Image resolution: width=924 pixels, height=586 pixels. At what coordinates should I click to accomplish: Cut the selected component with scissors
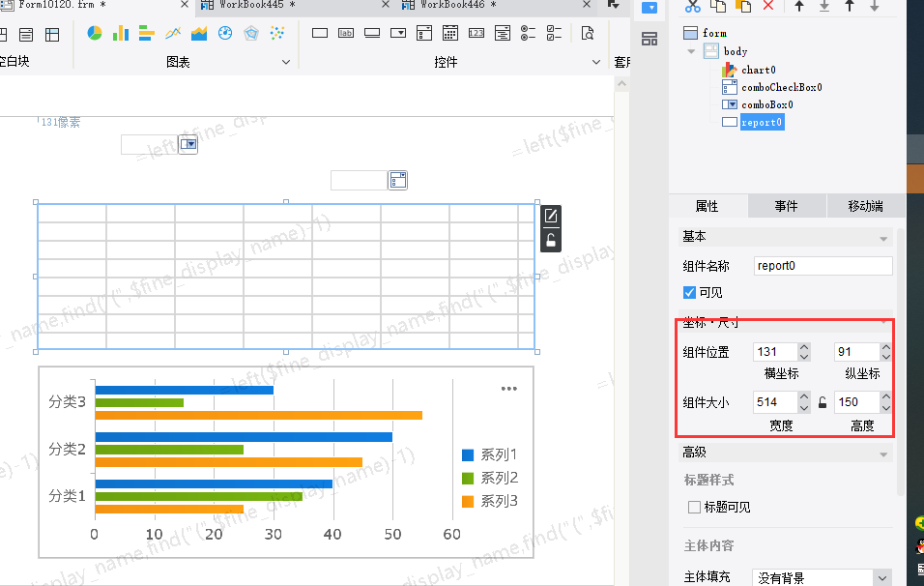pos(692,6)
